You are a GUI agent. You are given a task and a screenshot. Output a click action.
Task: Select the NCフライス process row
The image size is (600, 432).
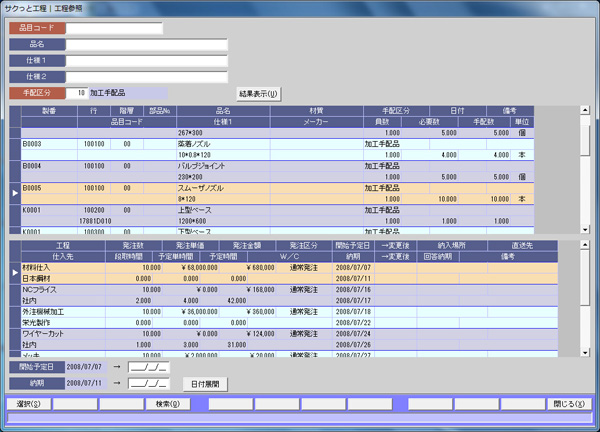[x=48, y=290]
